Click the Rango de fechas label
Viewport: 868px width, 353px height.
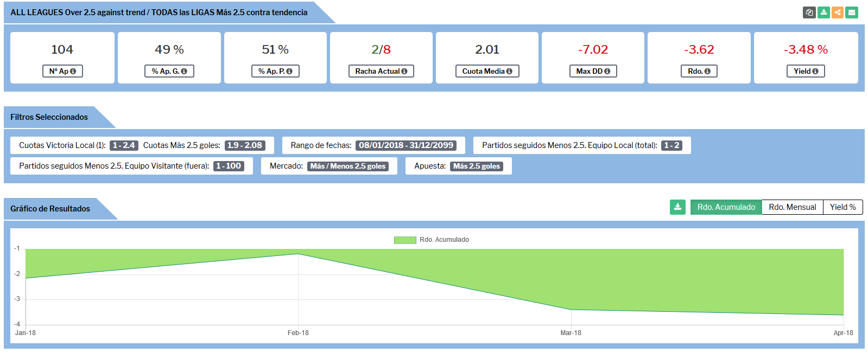[x=321, y=145]
